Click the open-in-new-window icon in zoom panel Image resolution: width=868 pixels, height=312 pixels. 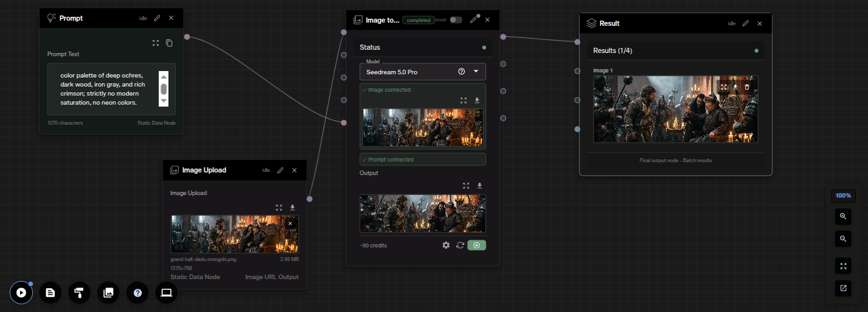pyautogui.click(x=843, y=288)
